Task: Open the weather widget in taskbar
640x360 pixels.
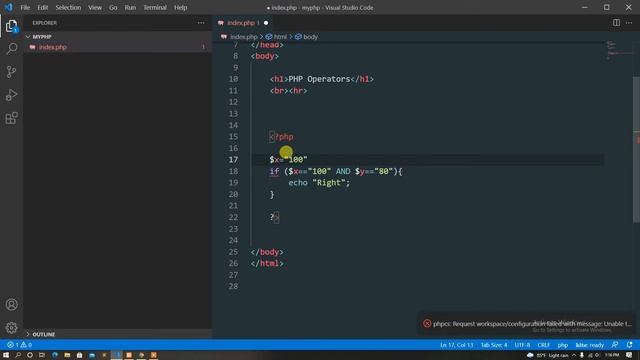Action: point(547,356)
